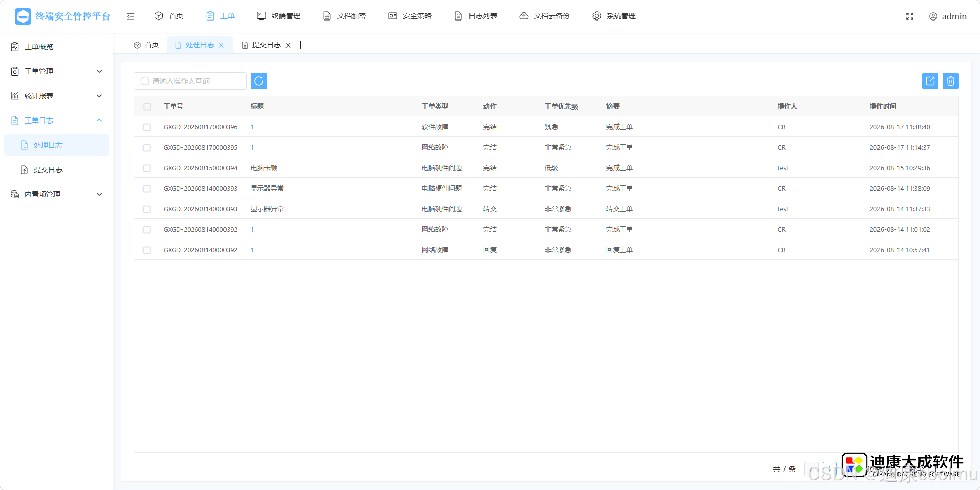This screenshot has width=980, height=490.
Task: Check the row GXGD-202608170000395
Action: pos(147,148)
